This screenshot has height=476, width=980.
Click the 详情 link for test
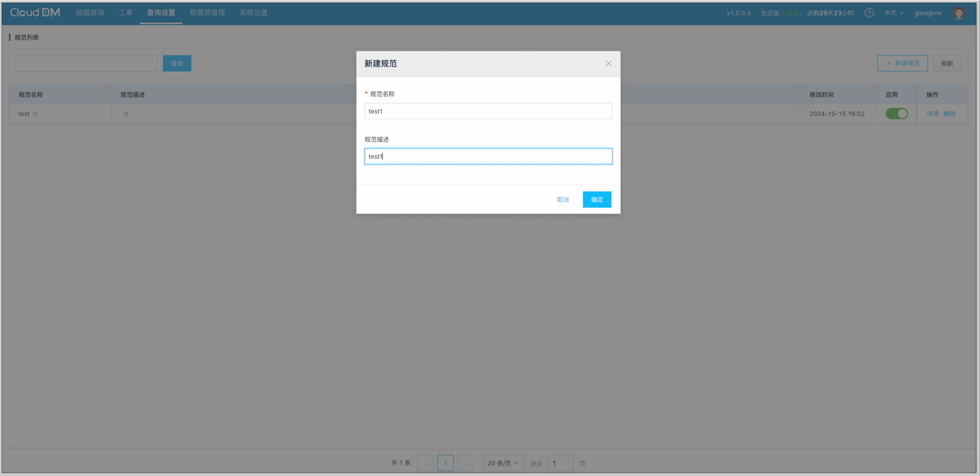pyautogui.click(x=932, y=114)
